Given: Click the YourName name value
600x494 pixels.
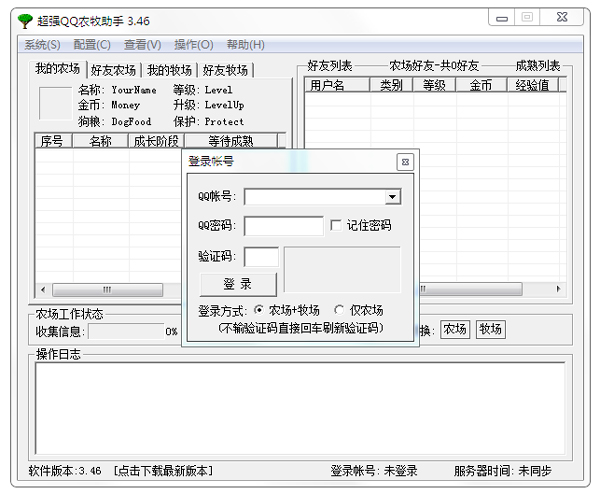Looking at the screenshot, I should (x=134, y=90).
